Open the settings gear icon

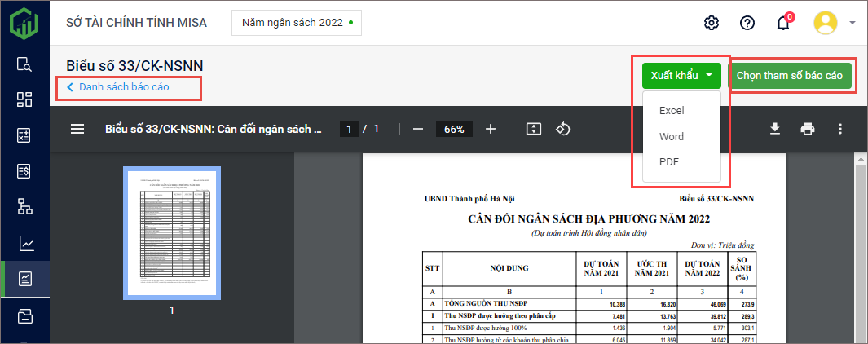[712, 23]
